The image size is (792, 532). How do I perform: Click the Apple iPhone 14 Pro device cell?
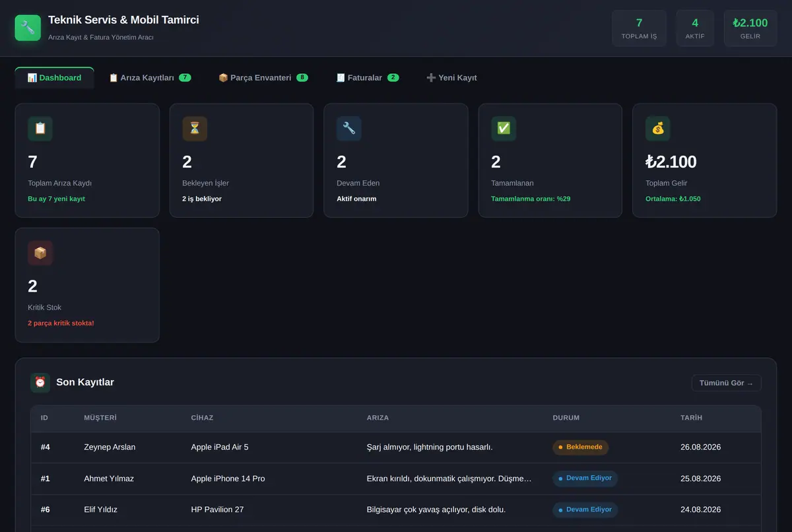point(228,479)
